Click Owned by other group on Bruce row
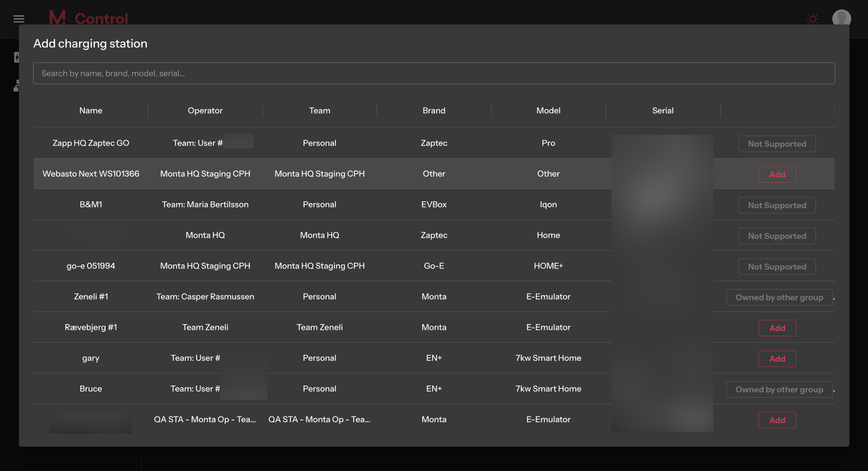The height and width of the screenshot is (471, 868). click(779, 390)
